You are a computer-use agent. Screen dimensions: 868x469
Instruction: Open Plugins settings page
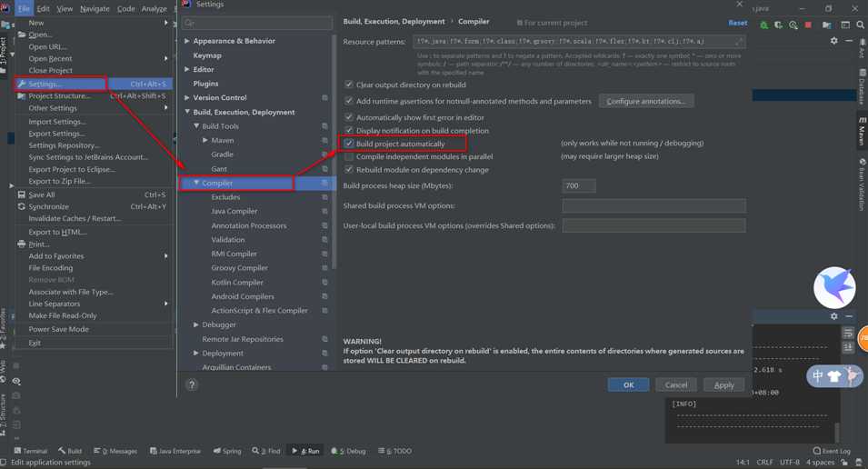click(x=205, y=84)
